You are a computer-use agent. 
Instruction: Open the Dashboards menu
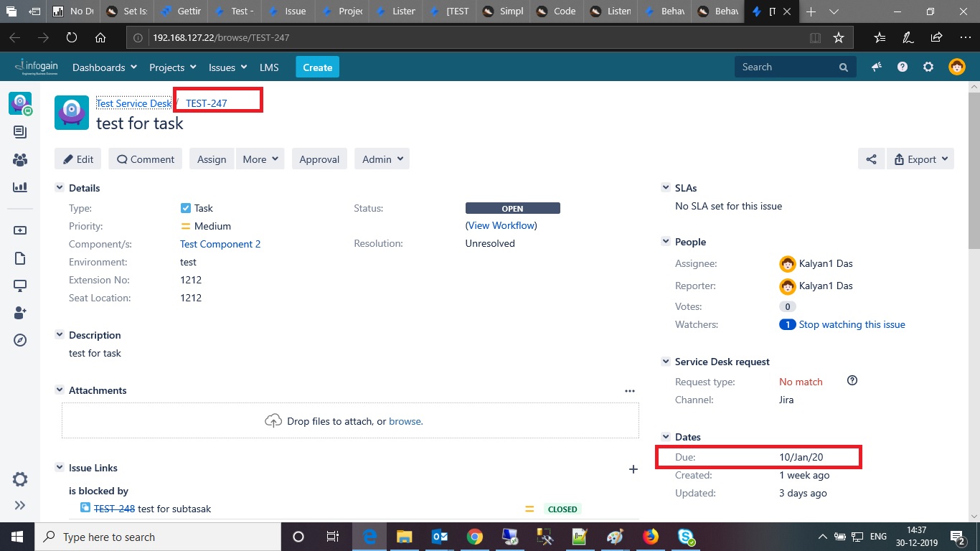[103, 67]
